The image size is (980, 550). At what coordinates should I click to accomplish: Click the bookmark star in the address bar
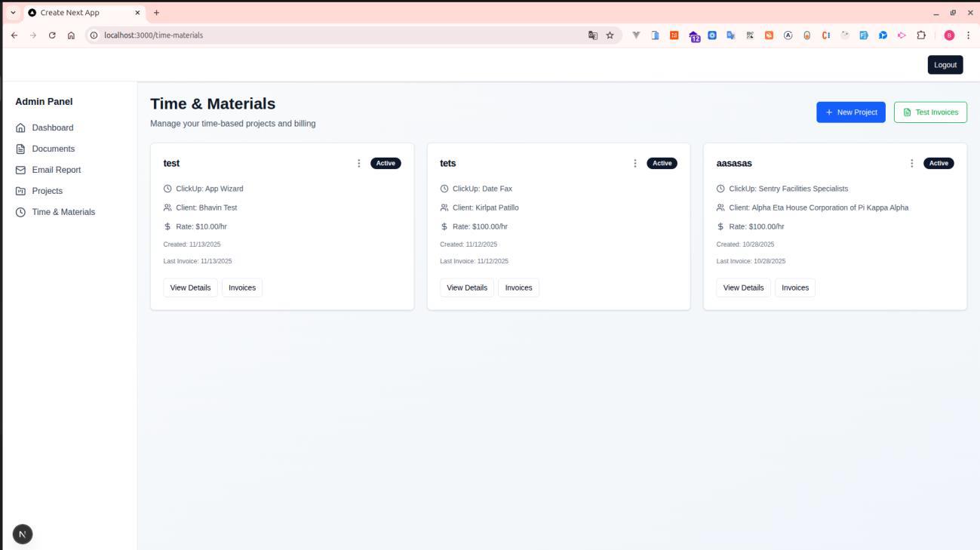(608, 35)
